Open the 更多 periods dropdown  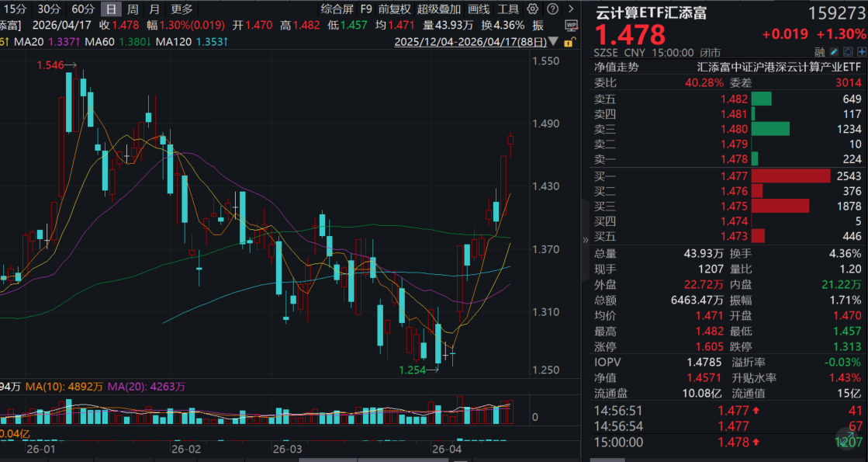coord(182,9)
